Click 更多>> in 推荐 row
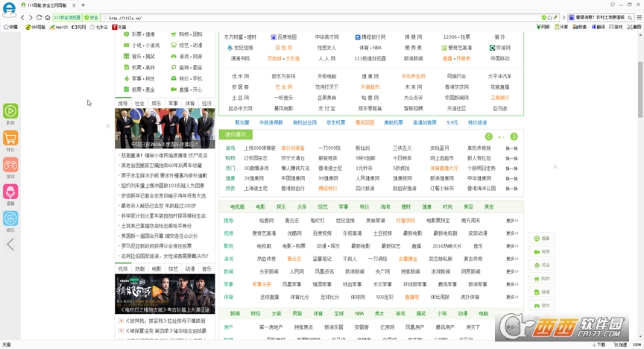Image resolution: width=644 pixels, height=349 pixels. (512, 221)
